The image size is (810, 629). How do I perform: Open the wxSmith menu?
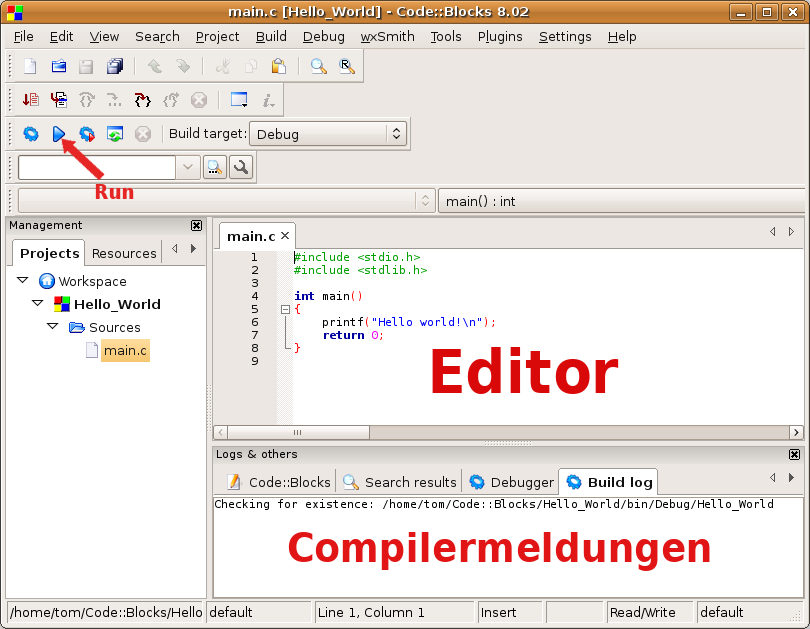pos(387,36)
